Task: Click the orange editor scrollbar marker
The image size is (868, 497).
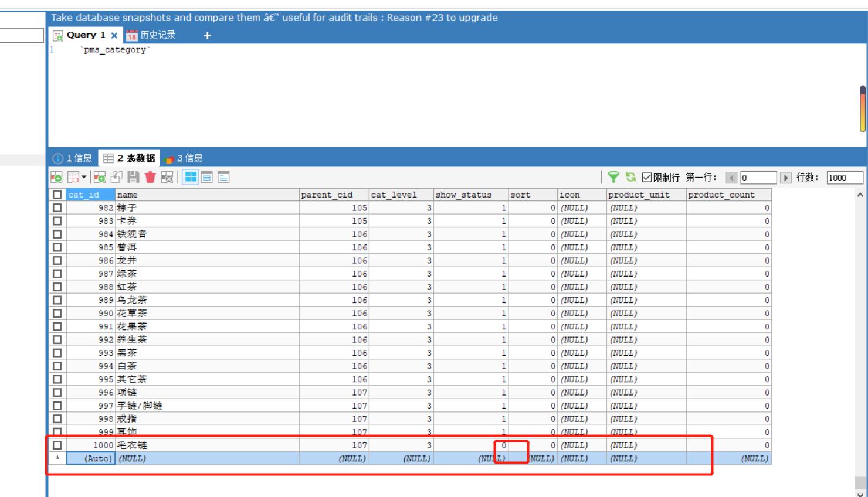Action: [x=863, y=109]
